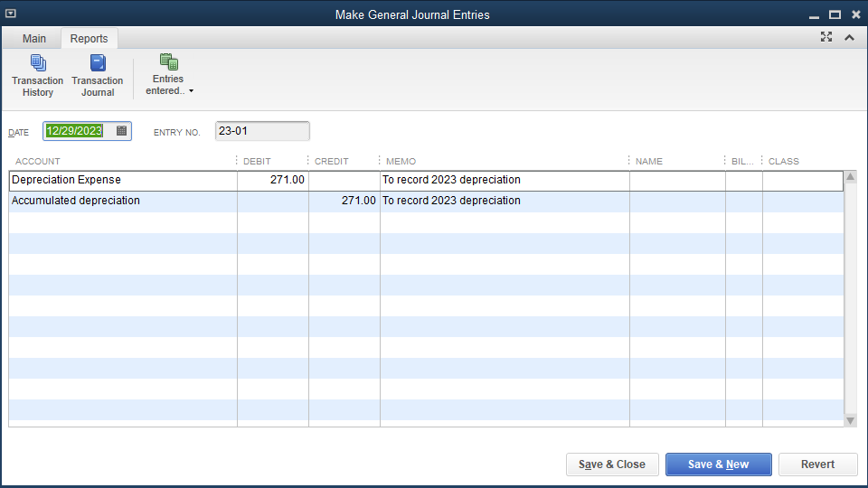868x488 pixels.
Task: Collapse the ribbon with chevron
Action: pos(849,38)
